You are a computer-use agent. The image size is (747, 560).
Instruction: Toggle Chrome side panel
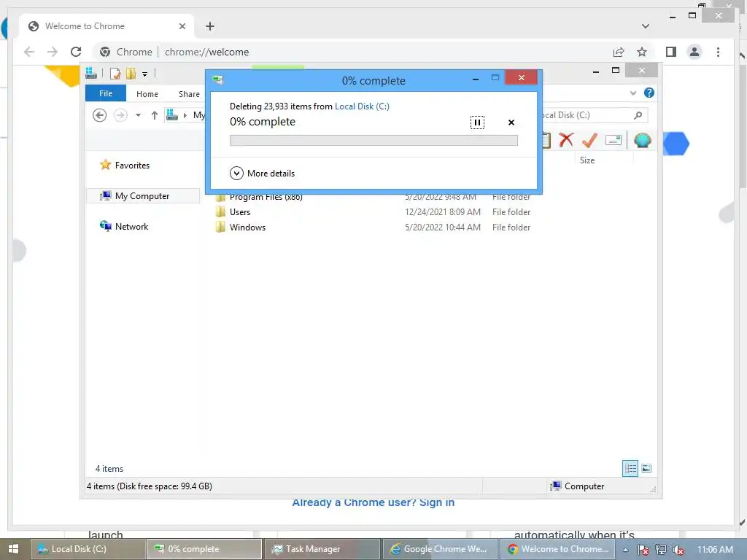(671, 52)
